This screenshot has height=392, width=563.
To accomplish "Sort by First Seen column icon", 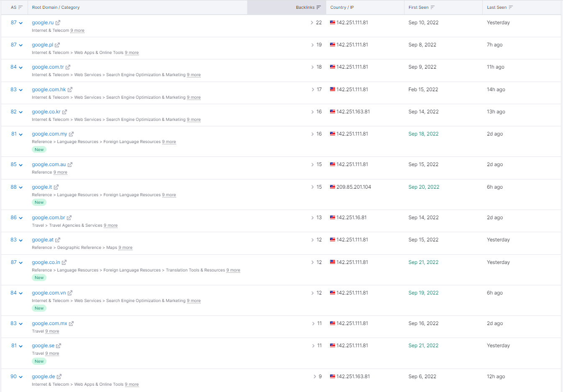I will pyautogui.click(x=432, y=8).
